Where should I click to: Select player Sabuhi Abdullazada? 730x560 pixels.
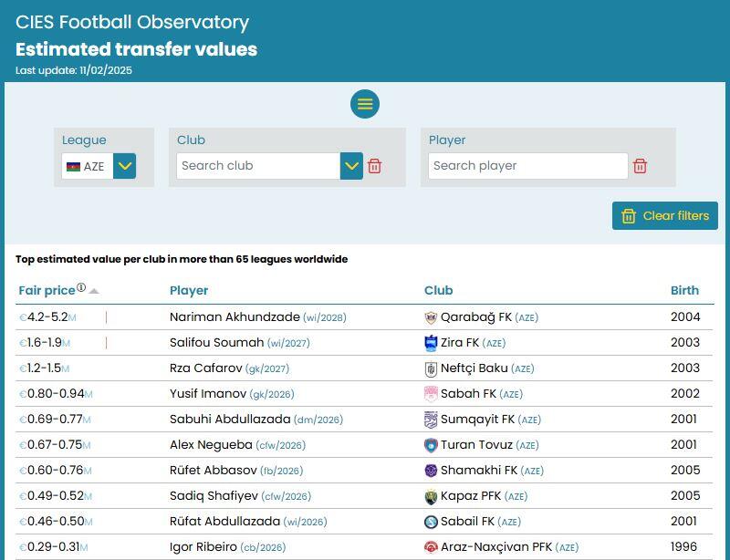click(x=230, y=420)
